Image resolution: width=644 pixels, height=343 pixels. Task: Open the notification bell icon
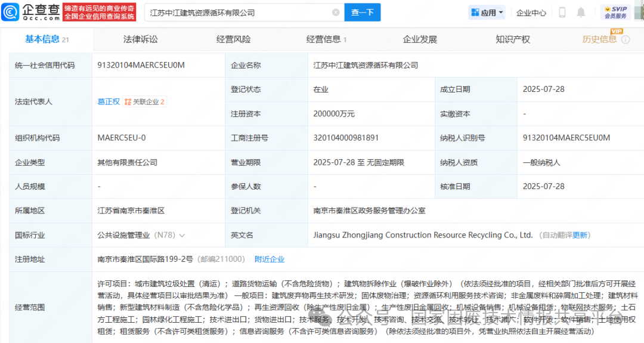(x=581, y=13)
